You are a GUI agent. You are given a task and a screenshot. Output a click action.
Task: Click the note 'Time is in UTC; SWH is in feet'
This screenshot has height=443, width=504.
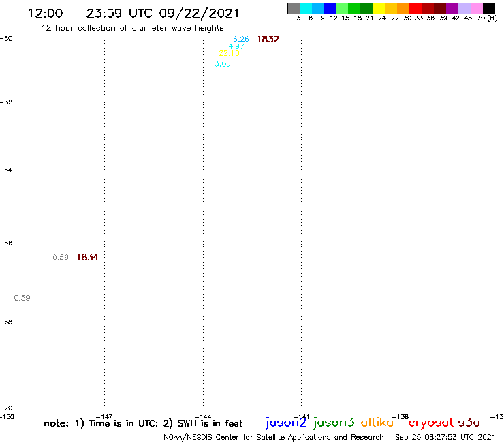click(x=143, y=423)
